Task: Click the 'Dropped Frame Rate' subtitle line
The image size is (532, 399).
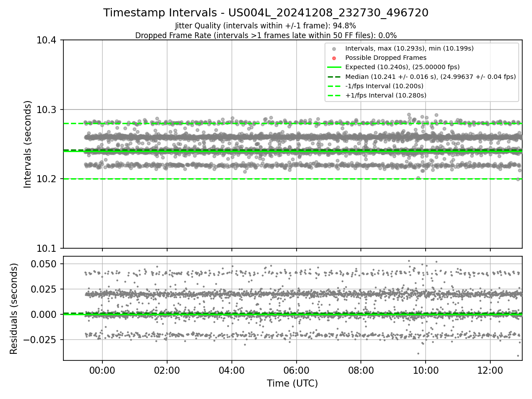Action: 266,35
